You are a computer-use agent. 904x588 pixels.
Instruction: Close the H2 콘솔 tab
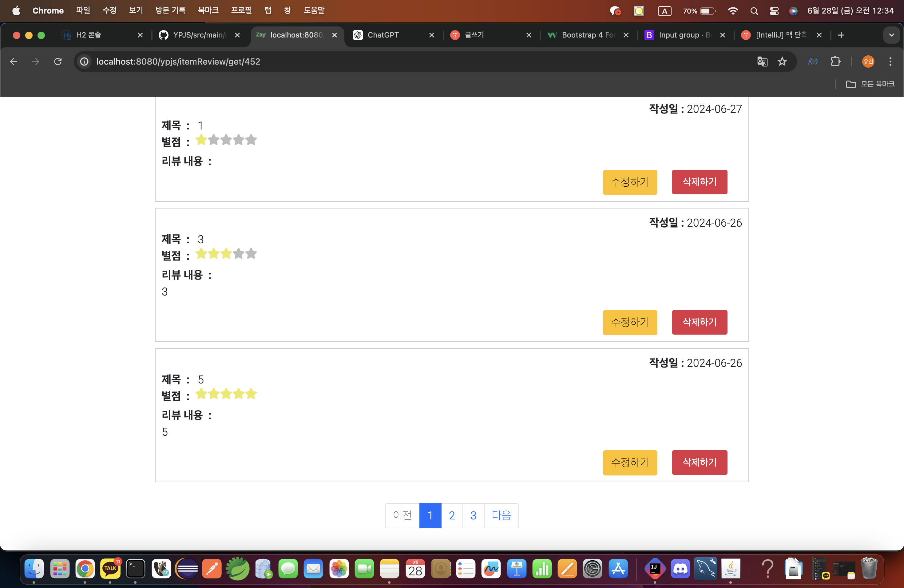pos(140,35)
